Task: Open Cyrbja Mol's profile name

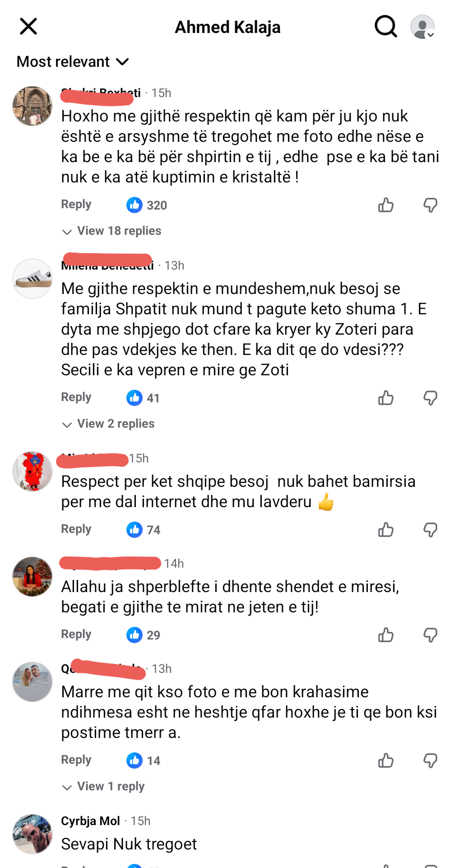Action: 91,821
